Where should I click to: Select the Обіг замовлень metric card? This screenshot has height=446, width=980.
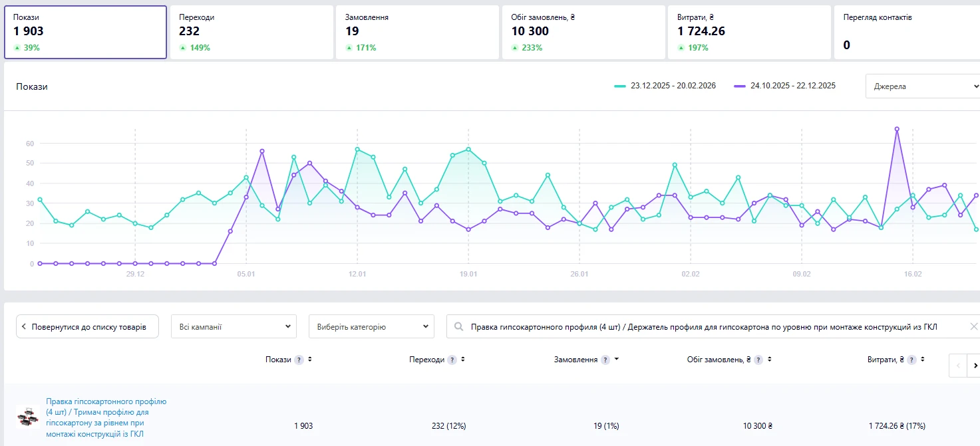pyautogui.click(x=583, y=33)
